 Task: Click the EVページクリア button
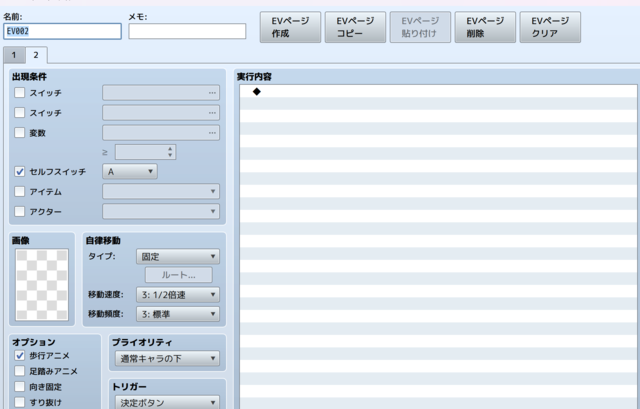(x=550, y=27)
